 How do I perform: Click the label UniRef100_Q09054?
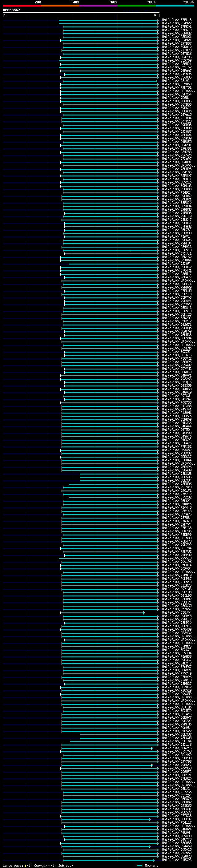point(176,568)
